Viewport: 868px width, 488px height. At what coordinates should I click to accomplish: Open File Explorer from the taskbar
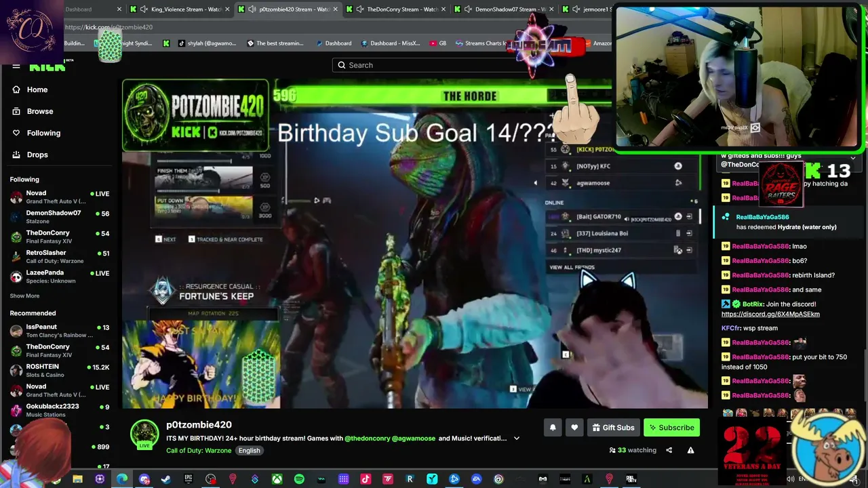(x=78, y=479)
